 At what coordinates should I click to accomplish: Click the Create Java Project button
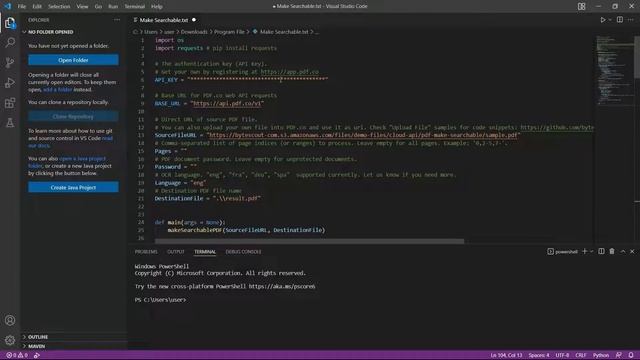coord(73,187)
